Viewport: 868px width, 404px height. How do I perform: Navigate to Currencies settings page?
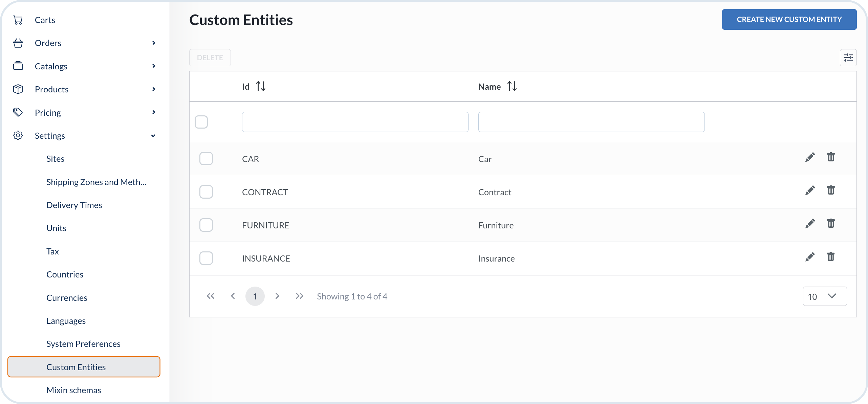[x=67, y=298]
